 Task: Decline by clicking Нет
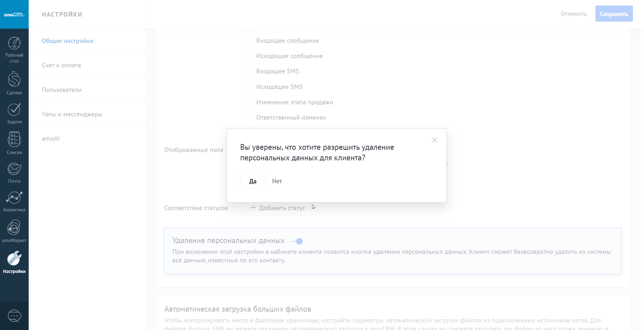coord(277,181)
